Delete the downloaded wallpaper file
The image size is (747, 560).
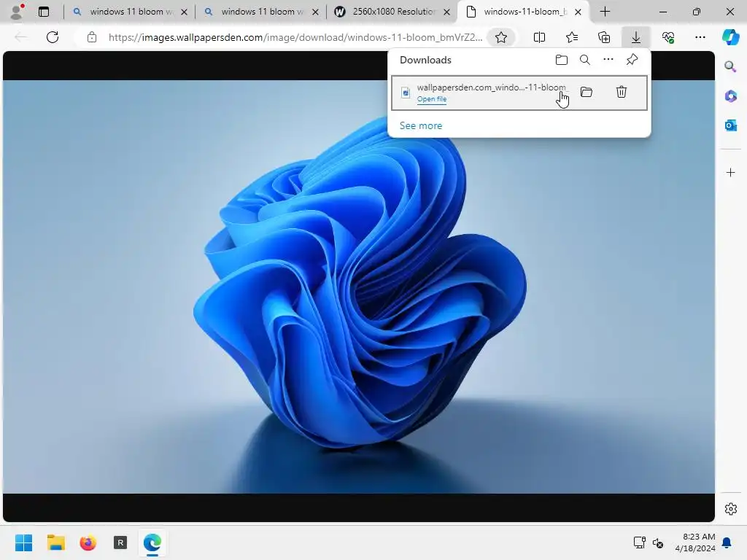pyautogui.click(x=622, y=92)
